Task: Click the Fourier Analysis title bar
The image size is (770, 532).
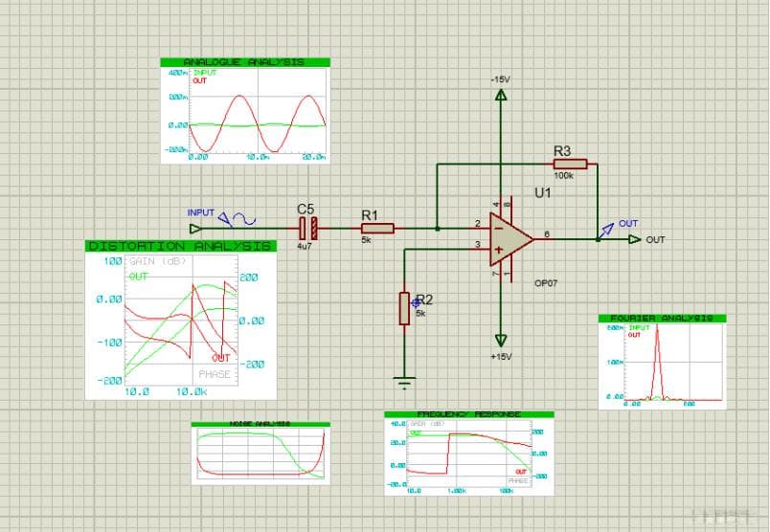Action: [x=662, y=318]
